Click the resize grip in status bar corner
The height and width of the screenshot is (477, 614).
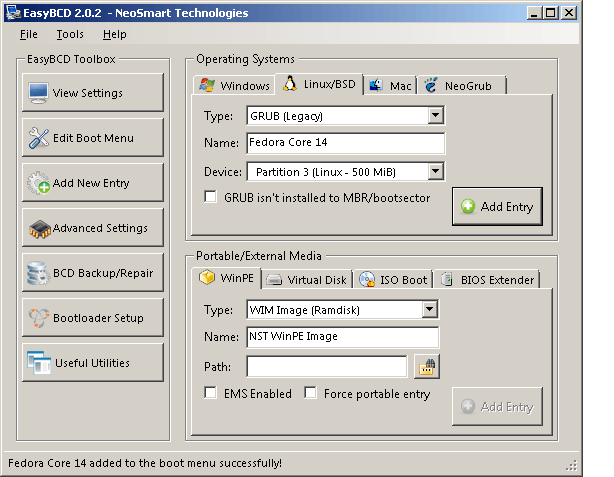tap(572, 465)
